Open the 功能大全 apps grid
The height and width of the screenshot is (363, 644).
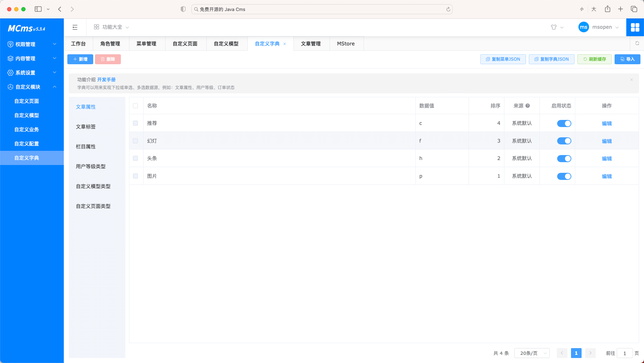pos(111,27)
